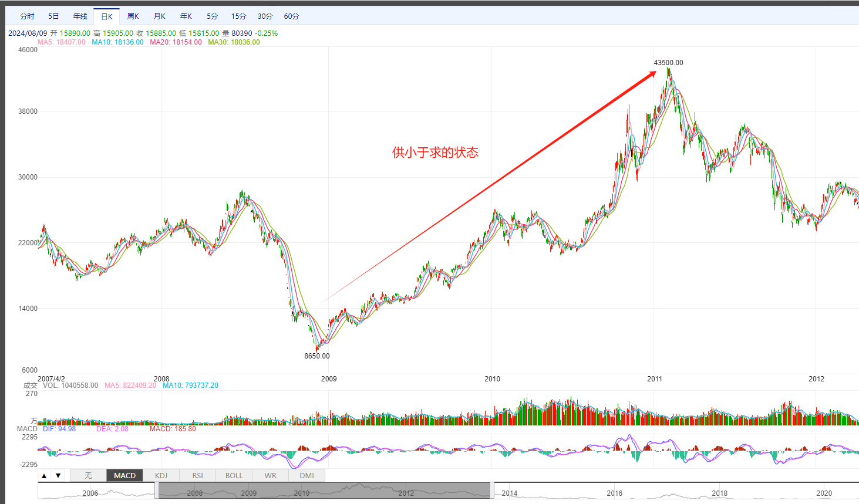
Task: Switch to the 5分 interval chart
Action: pyautogui.click(x=212, y=16)
